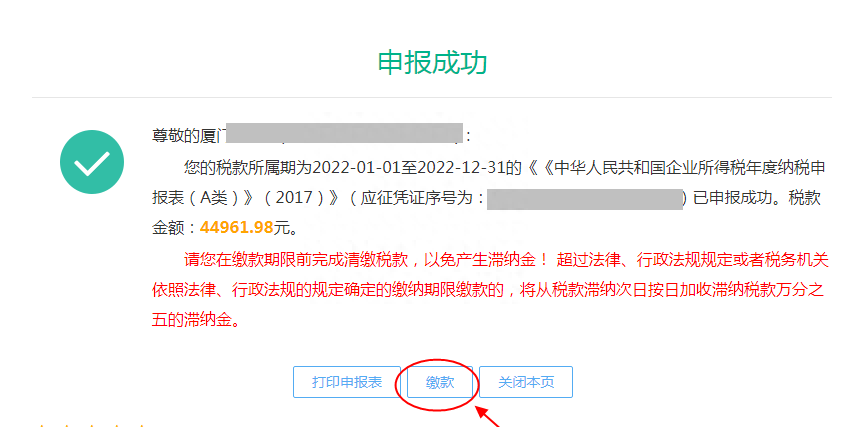Click the red arrow pointing at 缴款

(488, 417)
